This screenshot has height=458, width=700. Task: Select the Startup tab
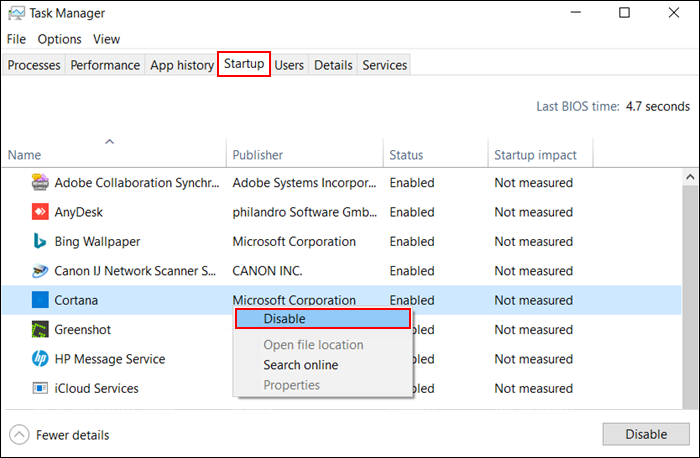click(244, 64)
